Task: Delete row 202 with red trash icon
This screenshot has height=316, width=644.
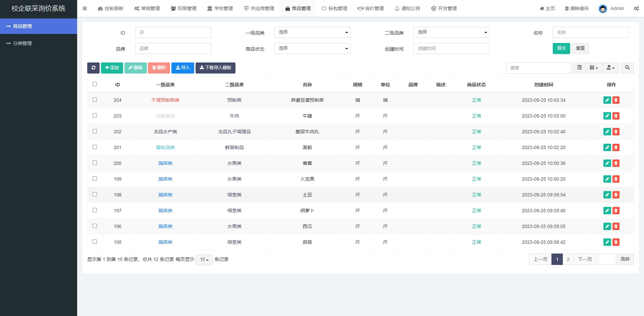Action: [x=616, y=132]
